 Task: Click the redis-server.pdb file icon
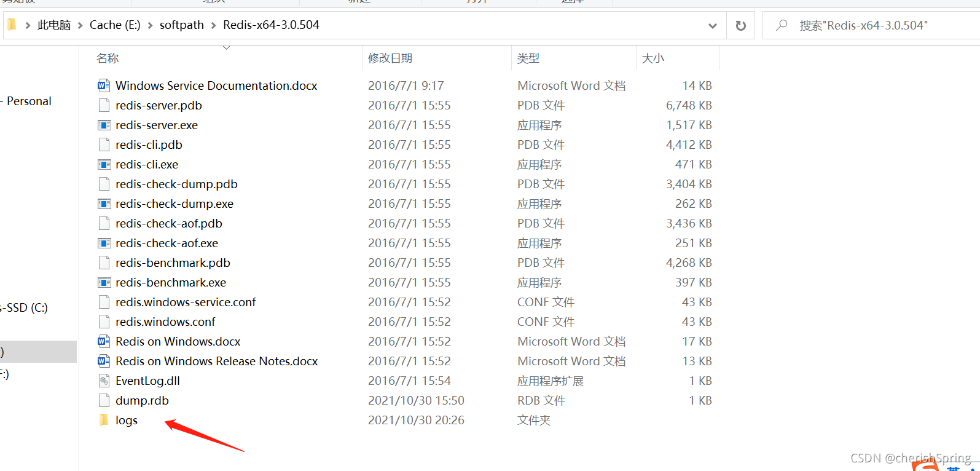(104, 105)
